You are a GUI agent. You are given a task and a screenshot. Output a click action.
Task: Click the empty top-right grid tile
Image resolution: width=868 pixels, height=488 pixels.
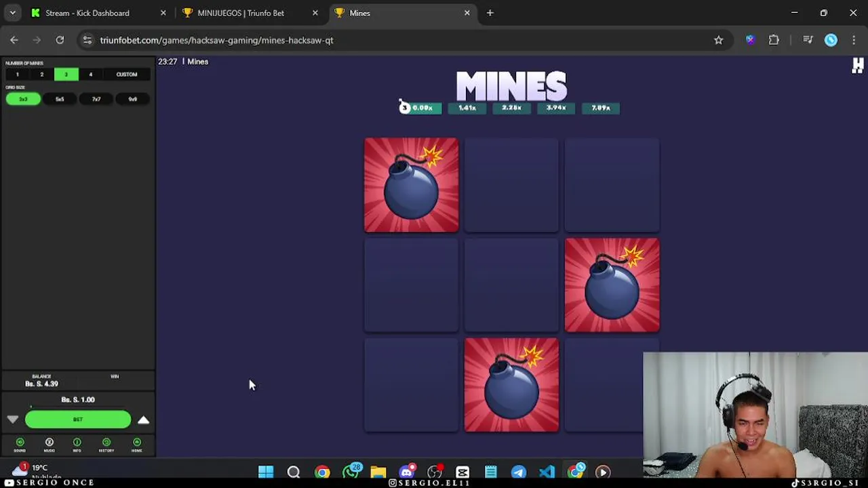click(x=612, y=185)
